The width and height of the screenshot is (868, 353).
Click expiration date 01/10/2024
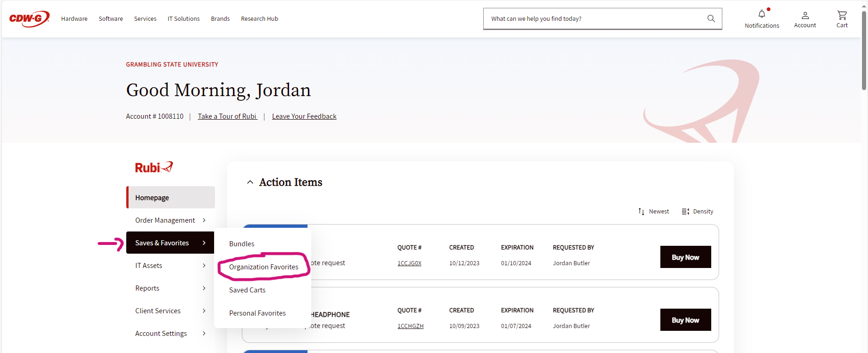[516, 263]
